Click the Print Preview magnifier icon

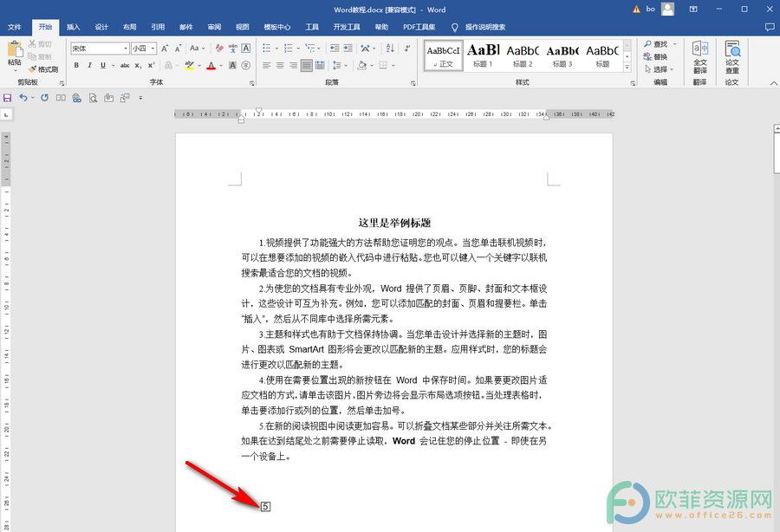tap(93, 98)
